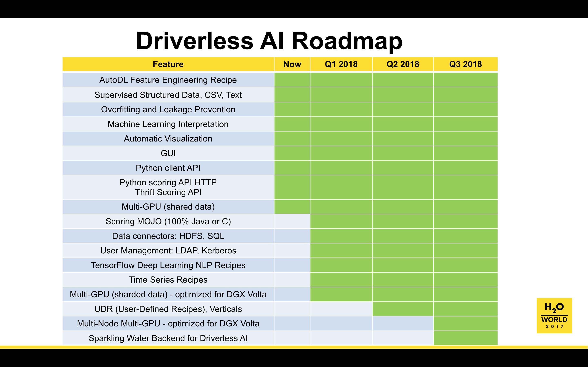
Task: Select the Automatic Visualization row label
Action: click(x=168, y=139)
